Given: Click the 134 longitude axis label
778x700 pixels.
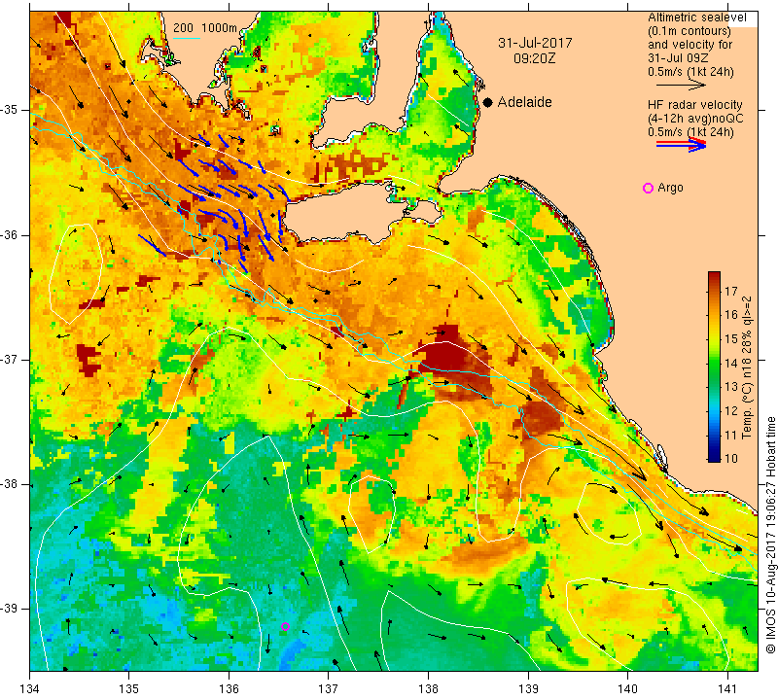Looking at the screenshot, I should (30, 689).
